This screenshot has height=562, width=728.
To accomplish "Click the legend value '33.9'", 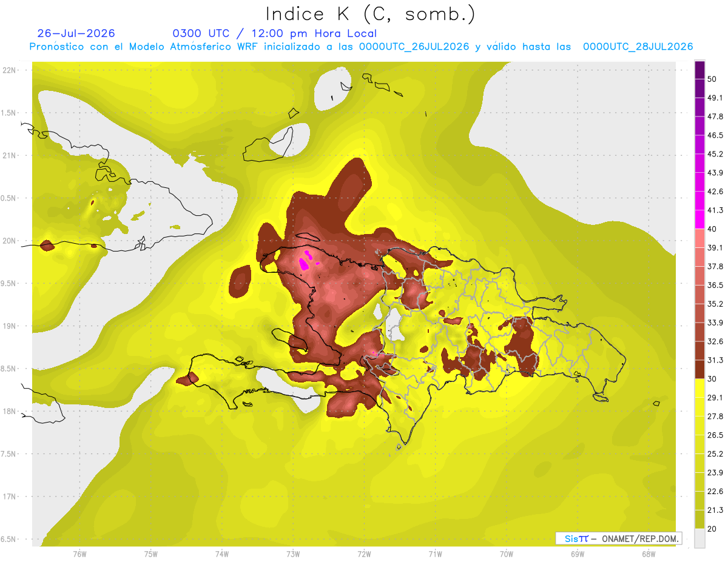I will click(x=715, y=323).
